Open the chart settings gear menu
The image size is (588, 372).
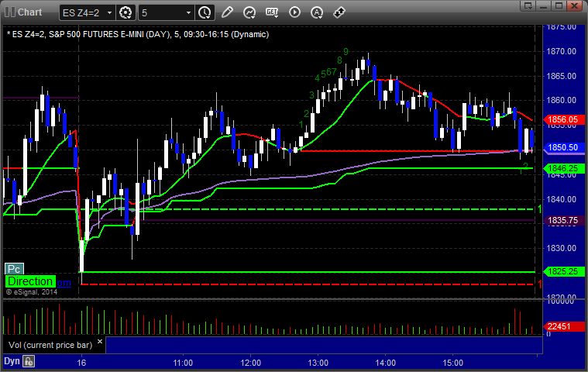point(126,12)
